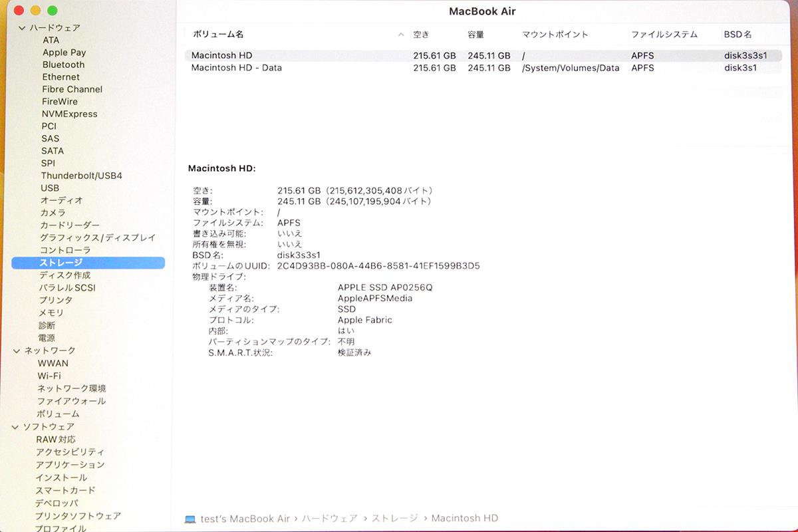The image size is (798, 532).
Task: Open the パラレルSCSI entry
Action: (x=67, y=288)
